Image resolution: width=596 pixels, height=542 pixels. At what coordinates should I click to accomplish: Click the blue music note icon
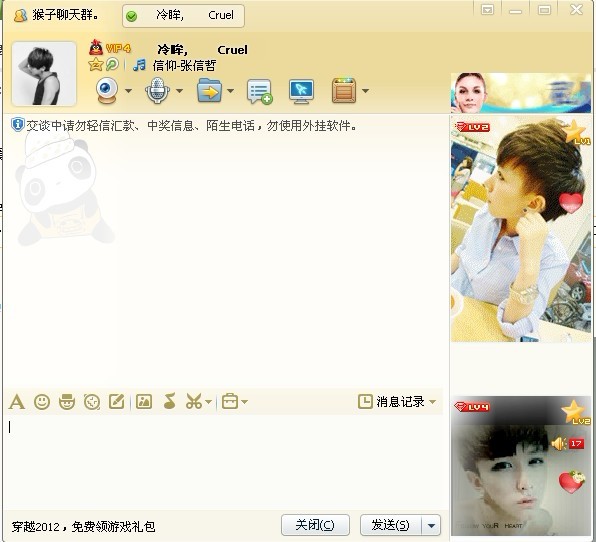(139, 65)
